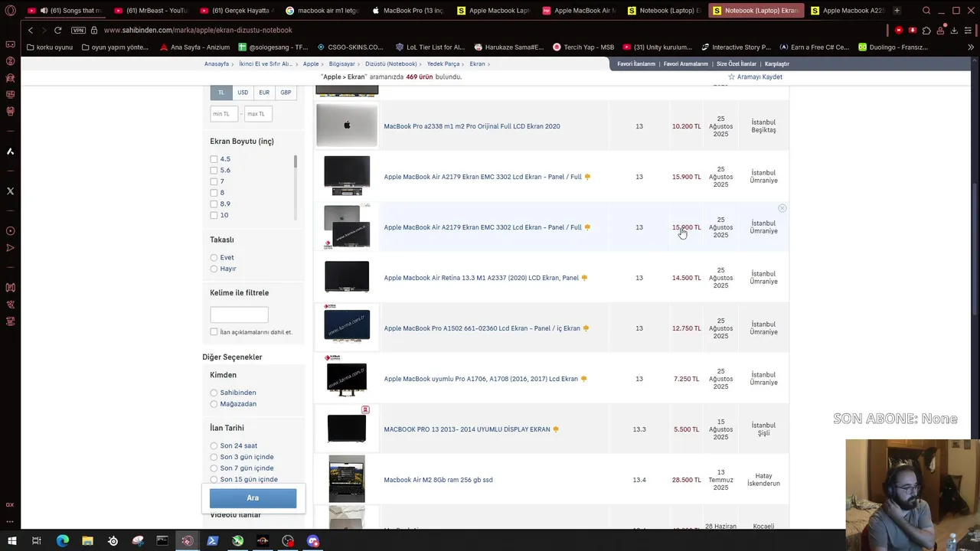Viewport: 980px width, 551px height.
Task: Select Mağazadan under Kimden
Action: pos(214,404)
